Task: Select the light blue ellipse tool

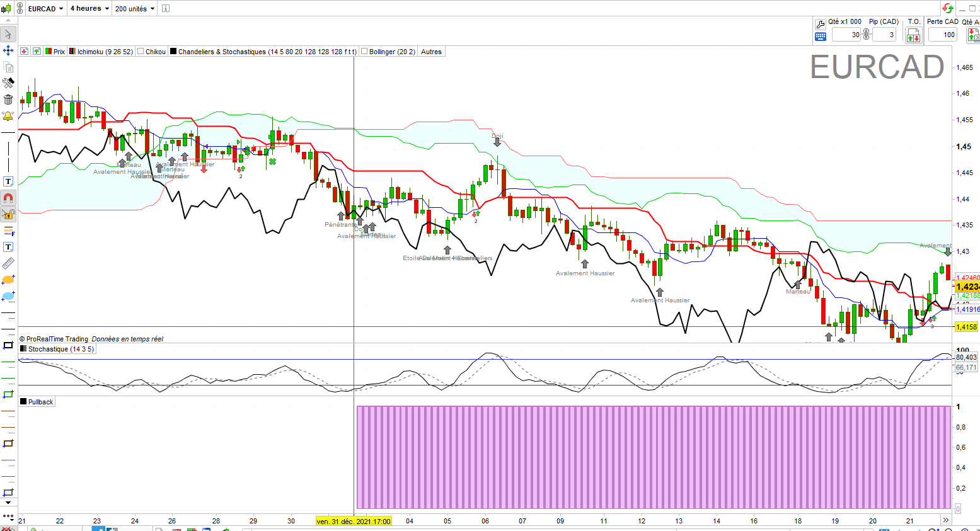Action: 8,296
